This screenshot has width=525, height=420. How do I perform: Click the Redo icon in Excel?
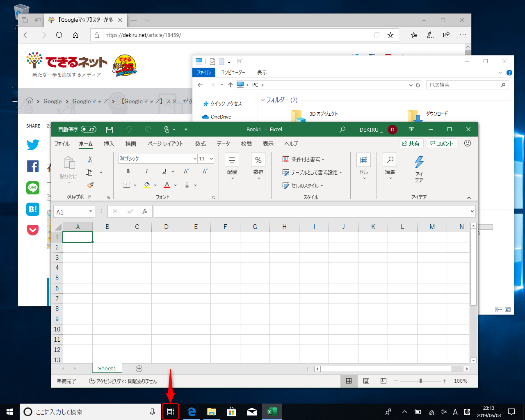point(148,130)
